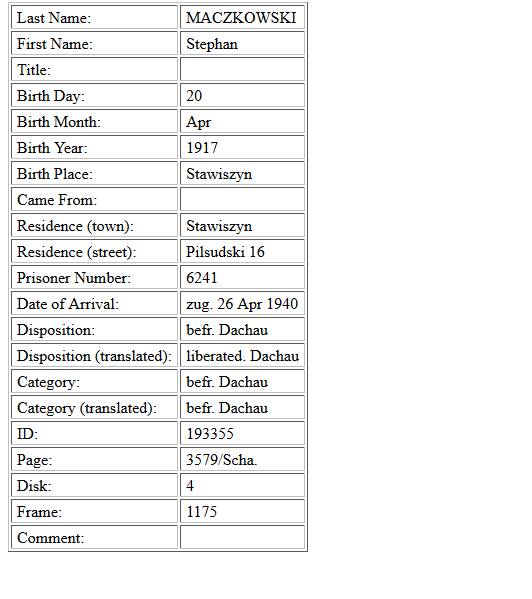This screenshot has width=532, height=599.
Task: Select the translated disposition liberated. Dachau
Action: coord(243,356)
